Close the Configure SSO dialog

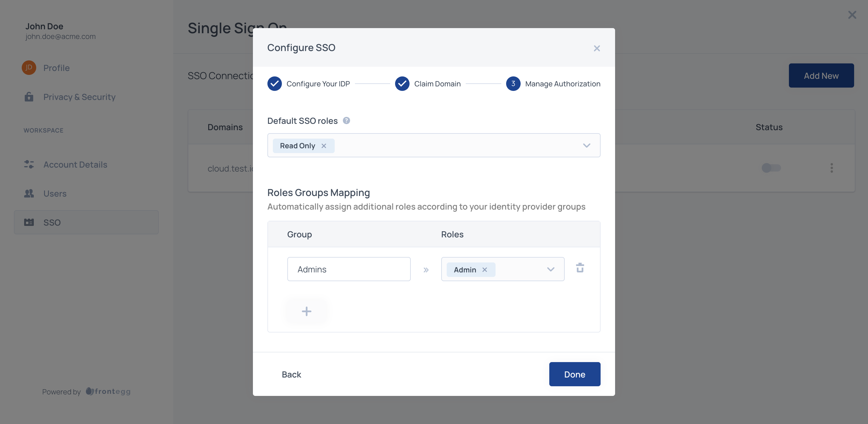596,48
